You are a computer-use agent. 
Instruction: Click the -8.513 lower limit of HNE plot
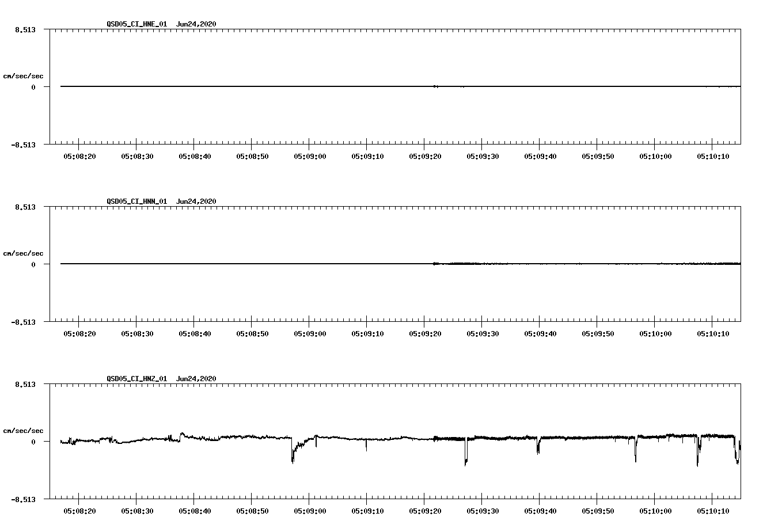pos(24,145)
